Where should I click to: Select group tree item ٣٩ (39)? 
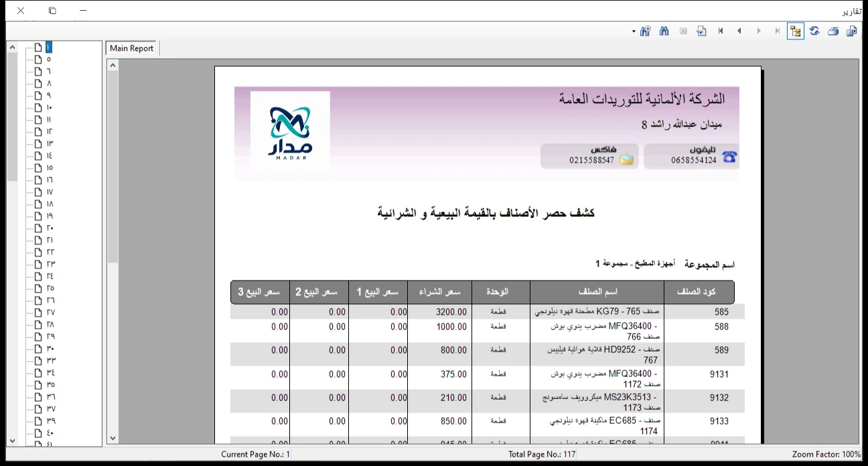point(50,421)
